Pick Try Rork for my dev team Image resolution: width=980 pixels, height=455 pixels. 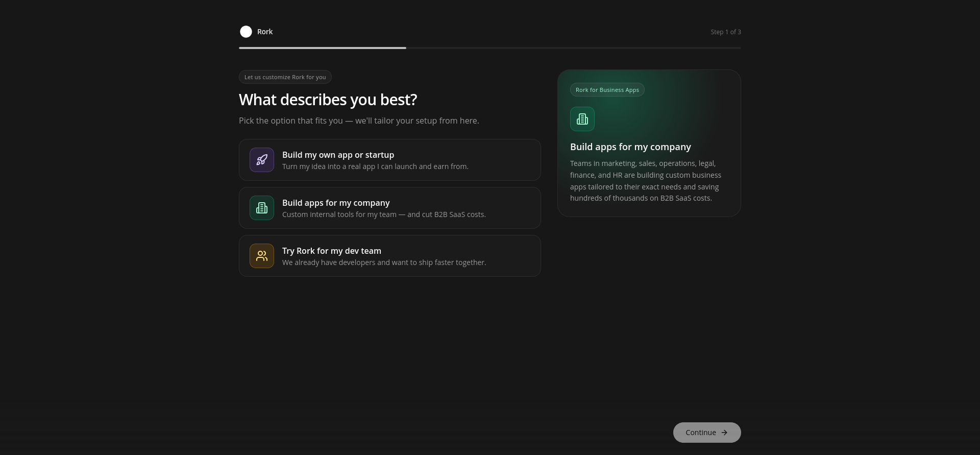click(390, 256)
